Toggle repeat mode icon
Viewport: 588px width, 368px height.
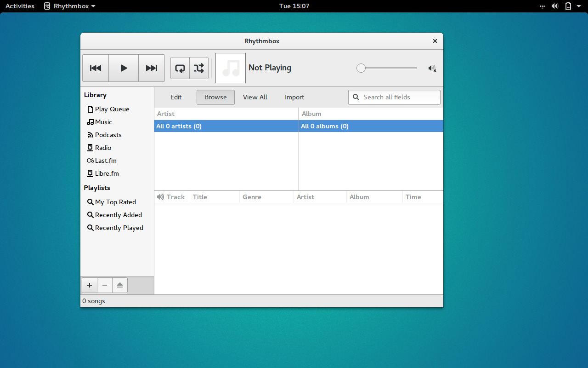point(180,68)
